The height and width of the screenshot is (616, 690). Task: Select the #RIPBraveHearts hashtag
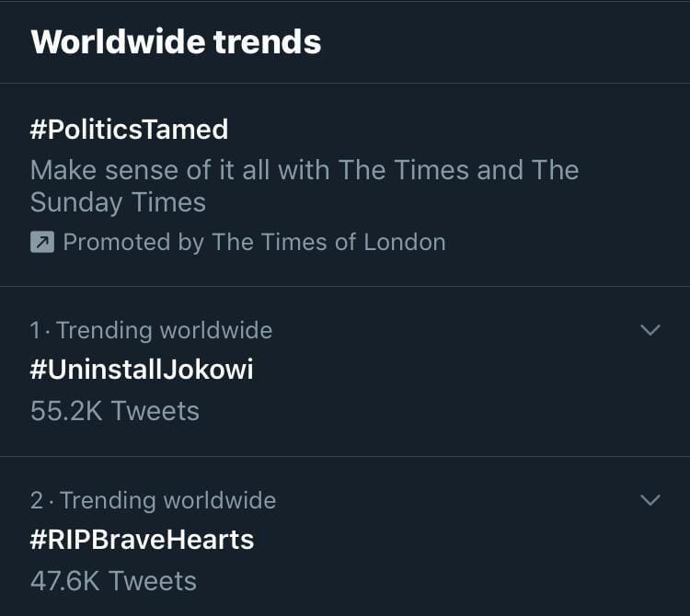click(142, 540)
